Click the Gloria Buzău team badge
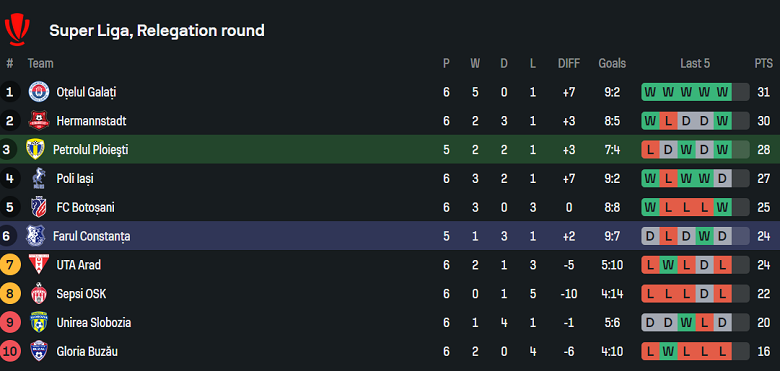The image size is (780, 371). 39,352
